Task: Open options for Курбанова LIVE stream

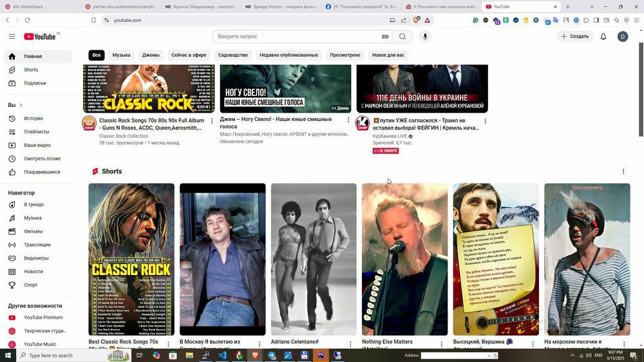Action: pyautogui.click(x=485, y=121)
